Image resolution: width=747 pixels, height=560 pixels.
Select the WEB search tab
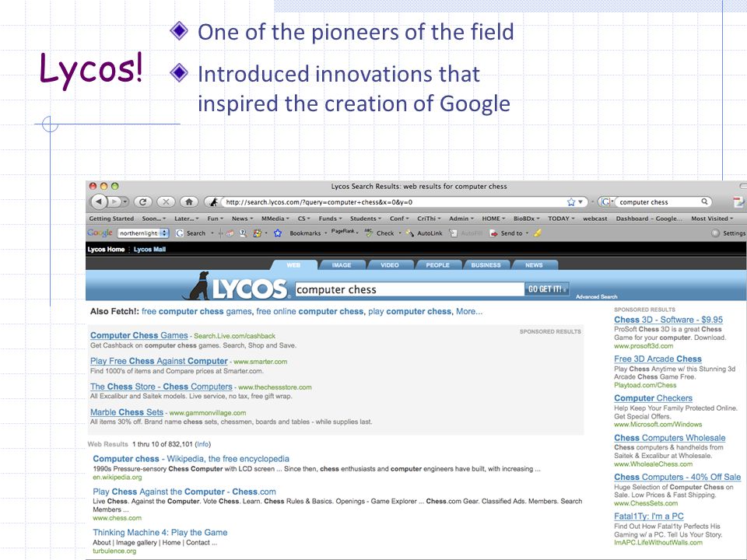(x=293, y=265)
